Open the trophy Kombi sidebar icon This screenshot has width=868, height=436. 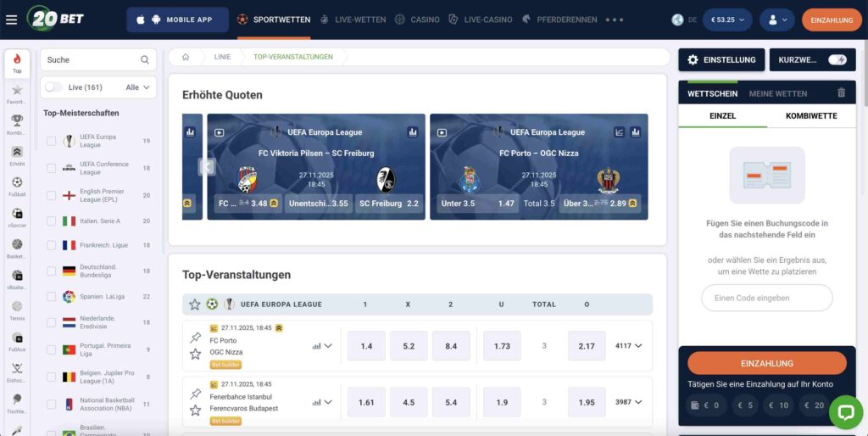tap(17, 126)
